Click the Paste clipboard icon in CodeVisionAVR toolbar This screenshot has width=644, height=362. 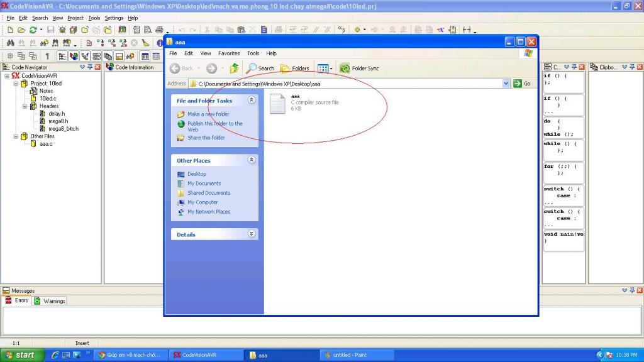click(241, 30)
